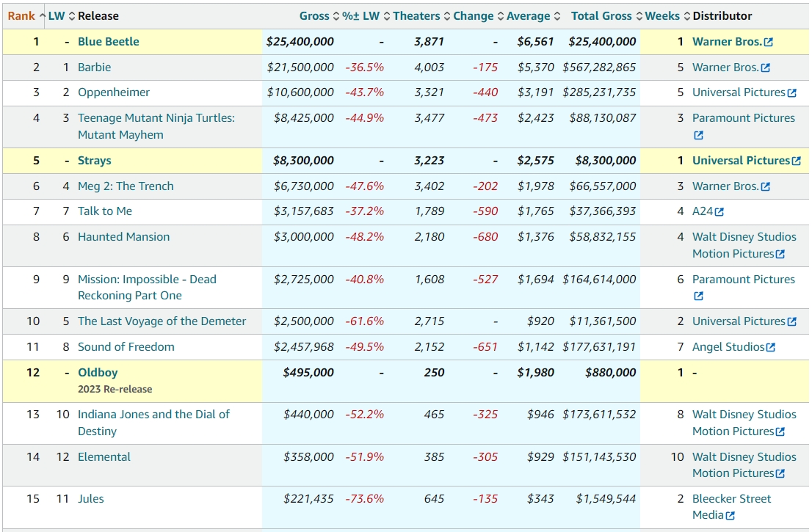Open Indiana Jones and the Dial of Destiny link

(x=153, y=423)
